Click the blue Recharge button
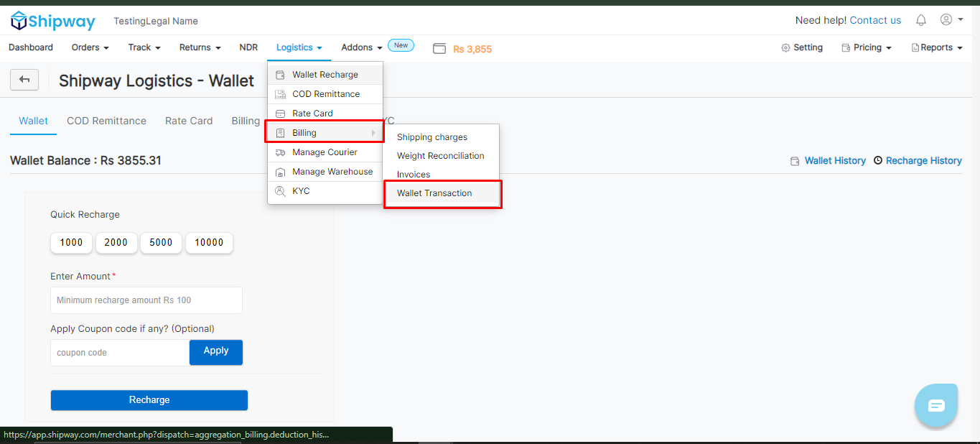 [149, 400]
